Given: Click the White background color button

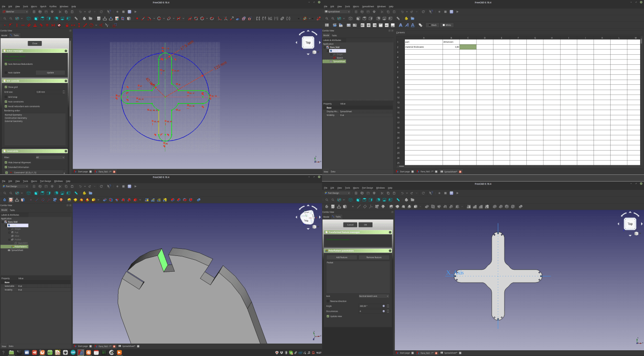Looking at the screenshot, I should pyautogui.click(x=446, y=25).
